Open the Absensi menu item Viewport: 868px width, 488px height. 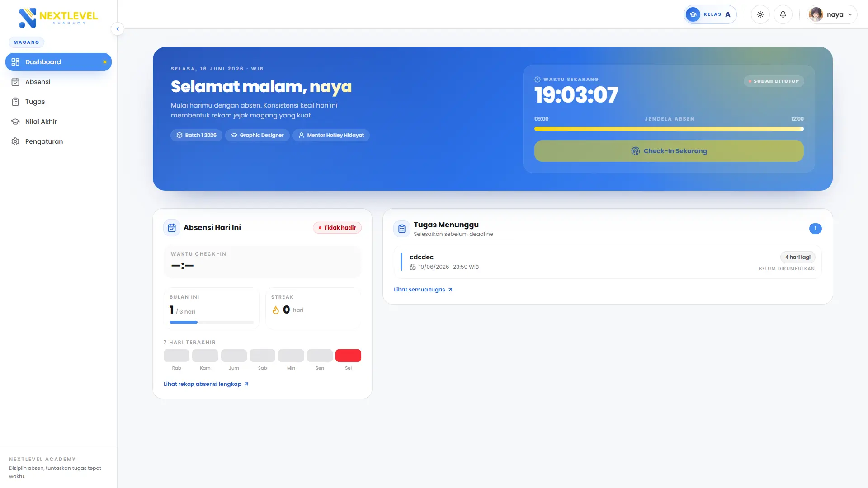(58, 82)
